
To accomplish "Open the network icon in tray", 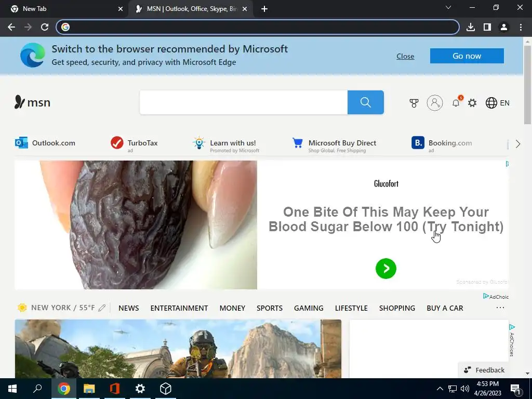I will pos(453,389).
